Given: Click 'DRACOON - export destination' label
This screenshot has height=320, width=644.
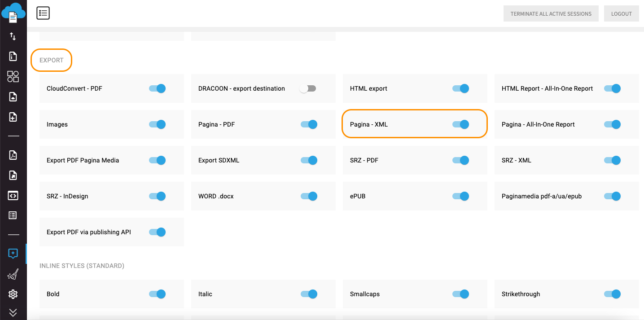Looking at the screenshot, I should pyautogui.click(x=241, y=88).
